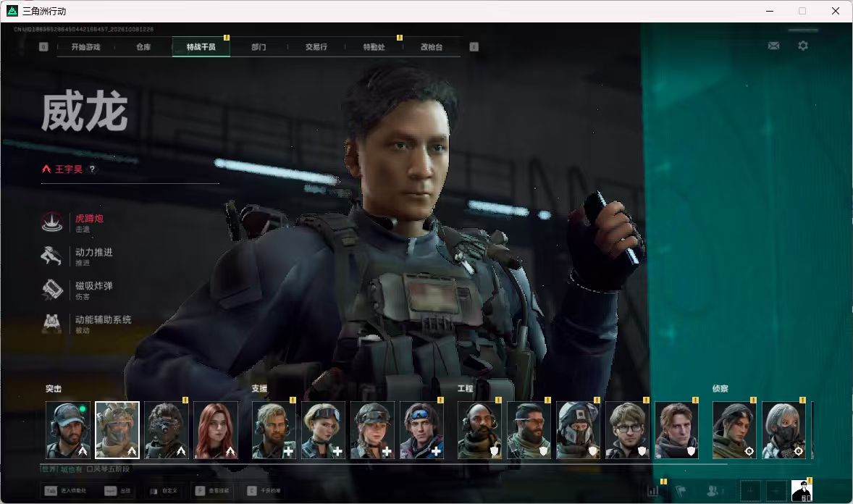The width and height of the screenshot is (853, 504).
Task: Select bald bearded engineer operator with headset
Action: pyautogui.click(x=480, y=430)
